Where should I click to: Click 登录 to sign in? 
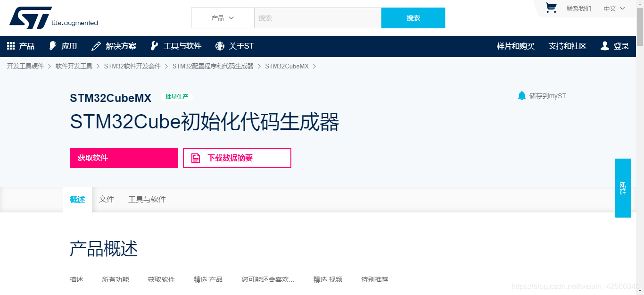click(x=621, y=46)
